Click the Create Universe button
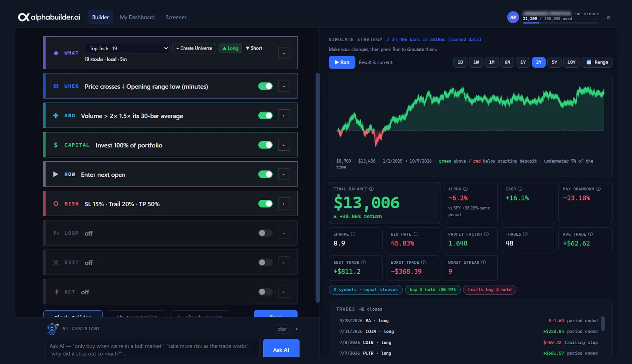This screenshot has width=632, height=364. [x=194, y=48]
